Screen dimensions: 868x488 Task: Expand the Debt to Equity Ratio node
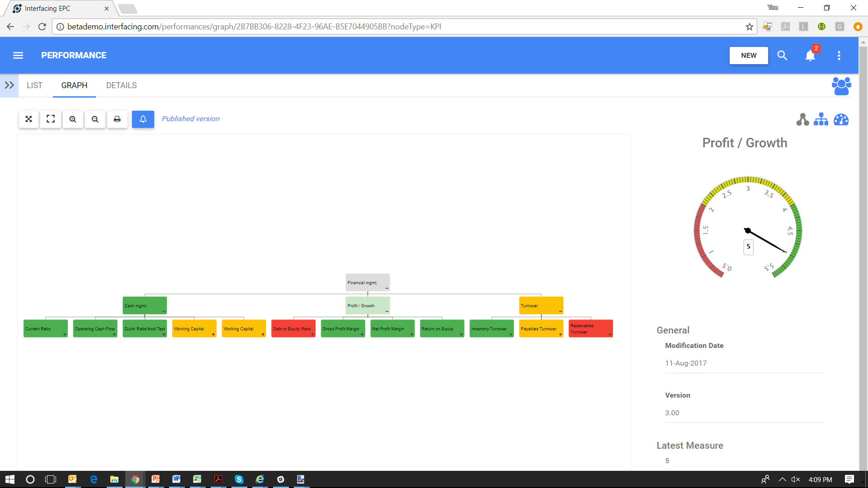(x=312, y=334)
